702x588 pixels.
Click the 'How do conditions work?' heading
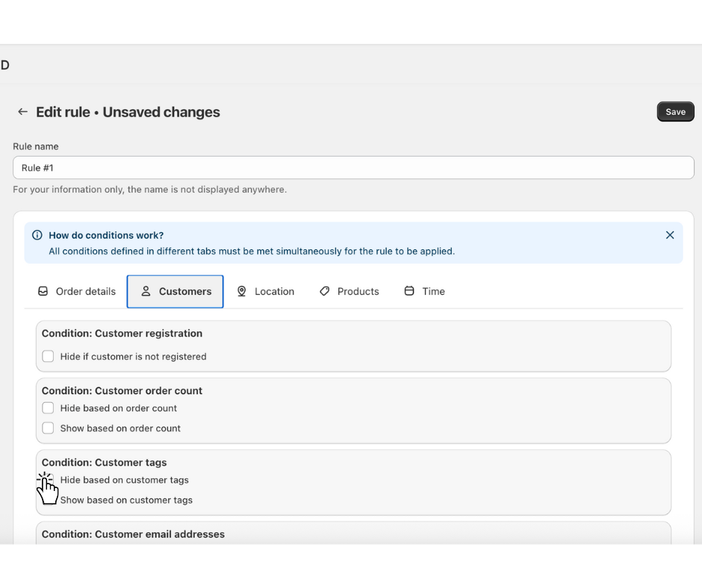(x=106, y=235)
